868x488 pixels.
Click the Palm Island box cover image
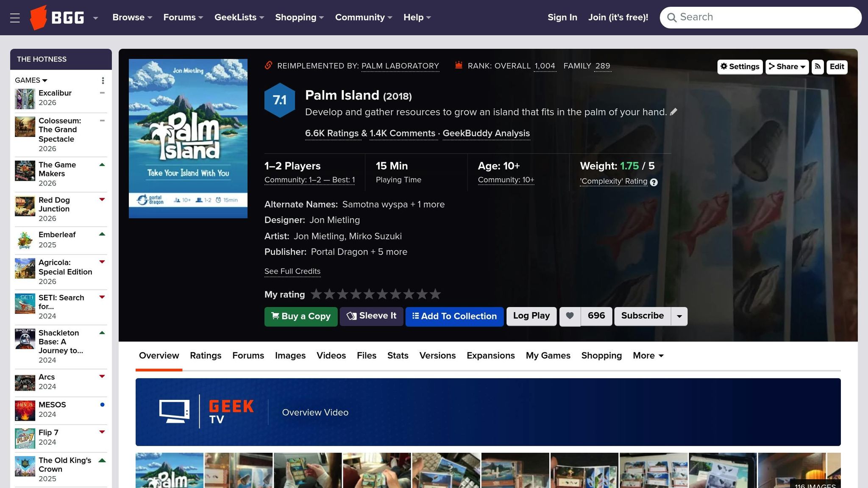click(188, 139)
